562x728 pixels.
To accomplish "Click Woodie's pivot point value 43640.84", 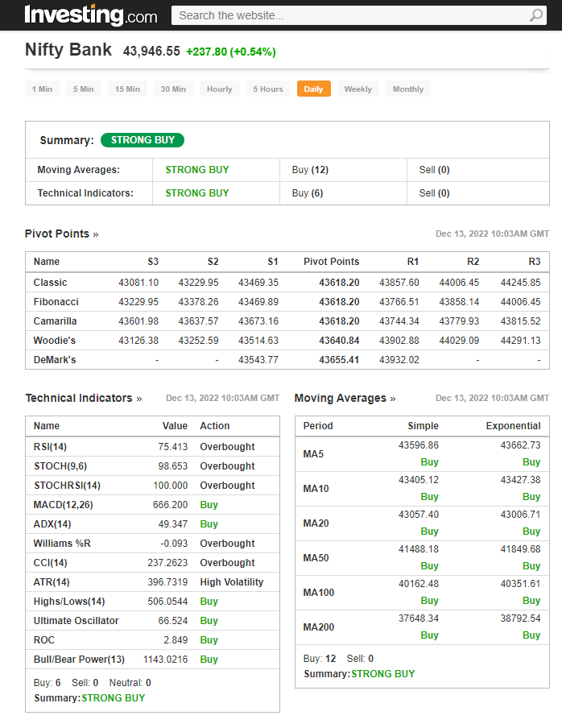I will click(x=339, y=341).
